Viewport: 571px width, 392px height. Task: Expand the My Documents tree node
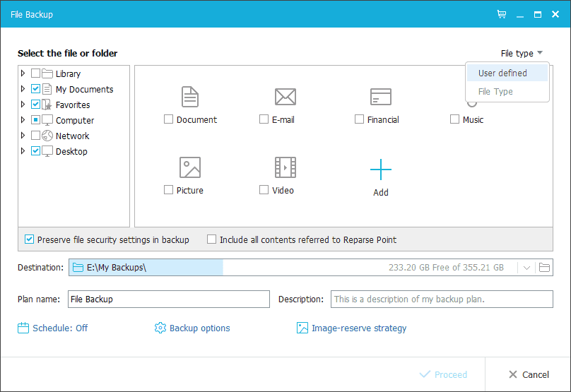[23, 89]
